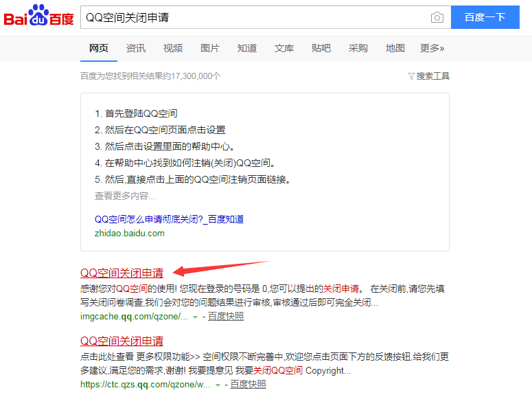The image size is (532, 395).
Task: Open camera image search icon
Action: (x=437, y=17)
